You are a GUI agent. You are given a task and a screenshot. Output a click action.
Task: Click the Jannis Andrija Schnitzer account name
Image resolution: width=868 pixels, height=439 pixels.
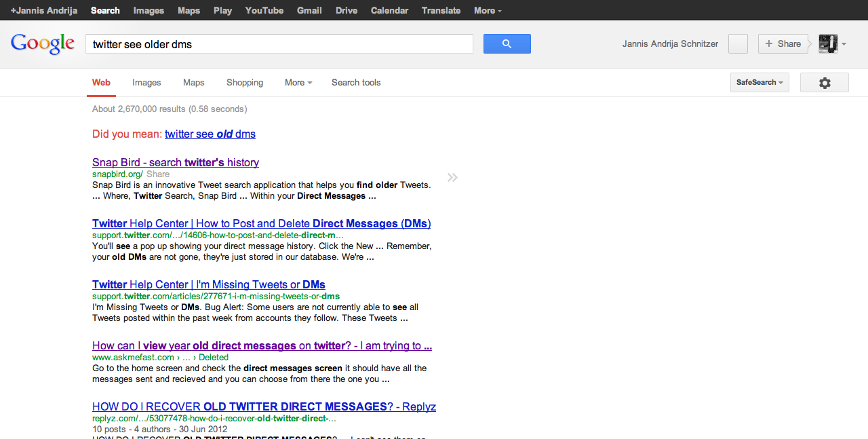coord(670,44)
